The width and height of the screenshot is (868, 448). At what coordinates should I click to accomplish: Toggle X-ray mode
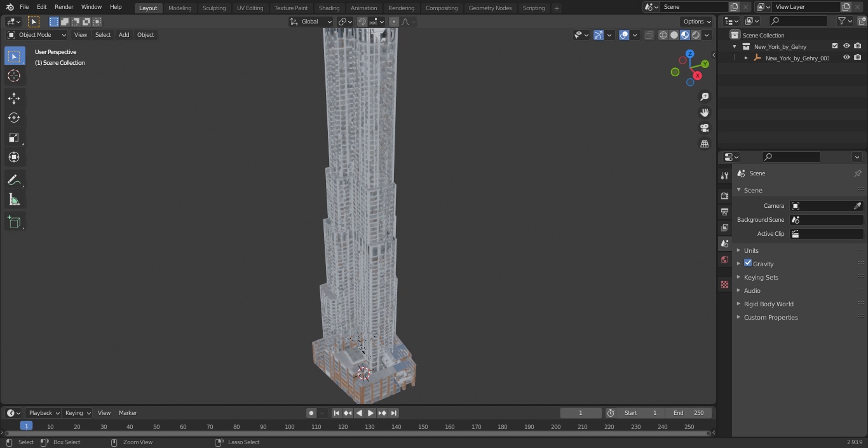tap(649, 35)
